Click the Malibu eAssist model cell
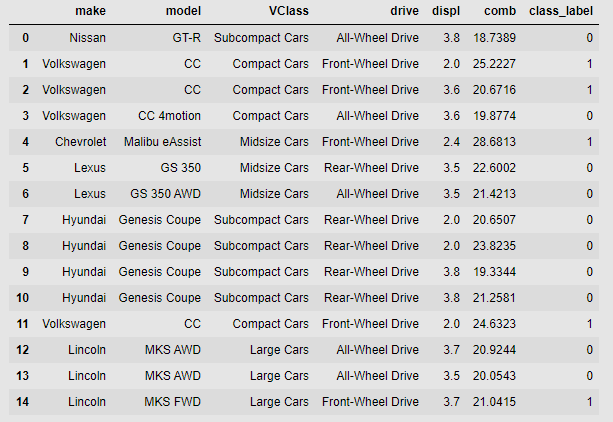 [x=159, y=142]
